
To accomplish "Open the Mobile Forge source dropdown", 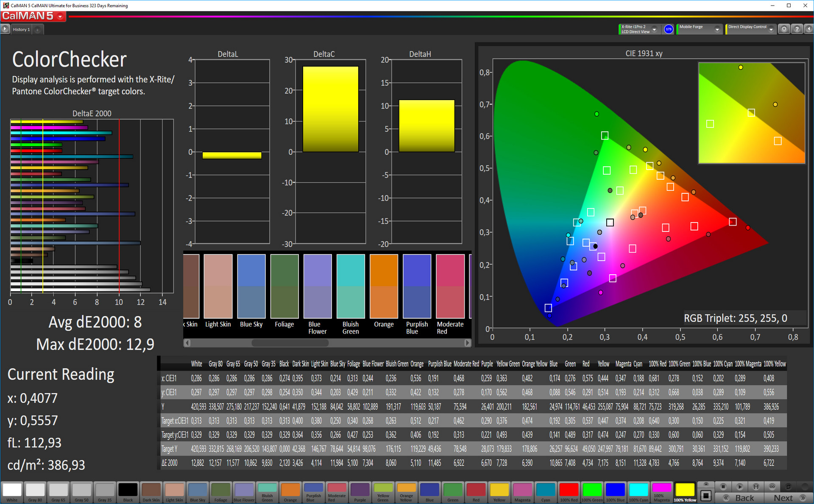I will pos(717,29).
